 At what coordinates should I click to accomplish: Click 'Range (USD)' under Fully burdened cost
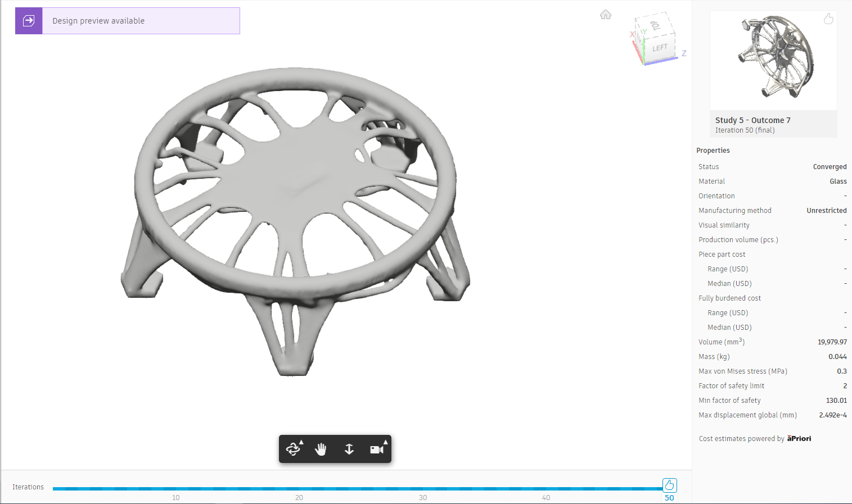tap(728, 313)
